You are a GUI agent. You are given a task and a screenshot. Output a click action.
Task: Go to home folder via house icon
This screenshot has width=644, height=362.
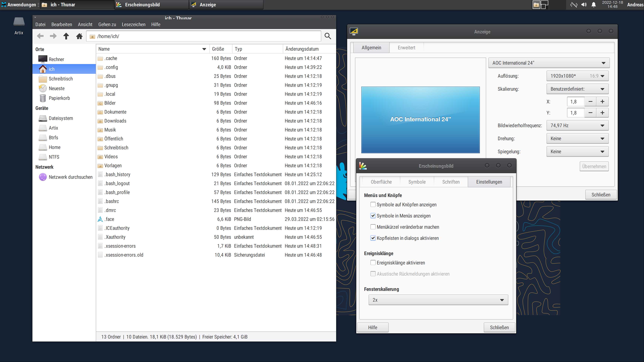pos(79,36)
